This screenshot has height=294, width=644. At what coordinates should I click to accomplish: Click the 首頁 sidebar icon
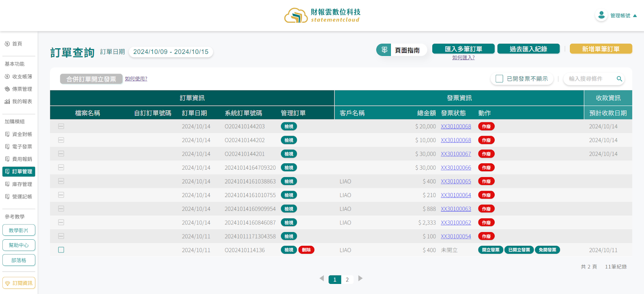tap(7, 44)
